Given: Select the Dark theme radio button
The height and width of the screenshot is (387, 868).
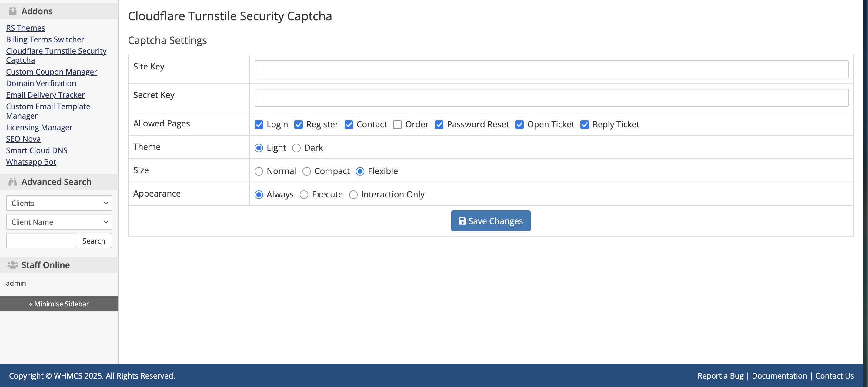Looking at the screenshot, I should coord(296,148).
